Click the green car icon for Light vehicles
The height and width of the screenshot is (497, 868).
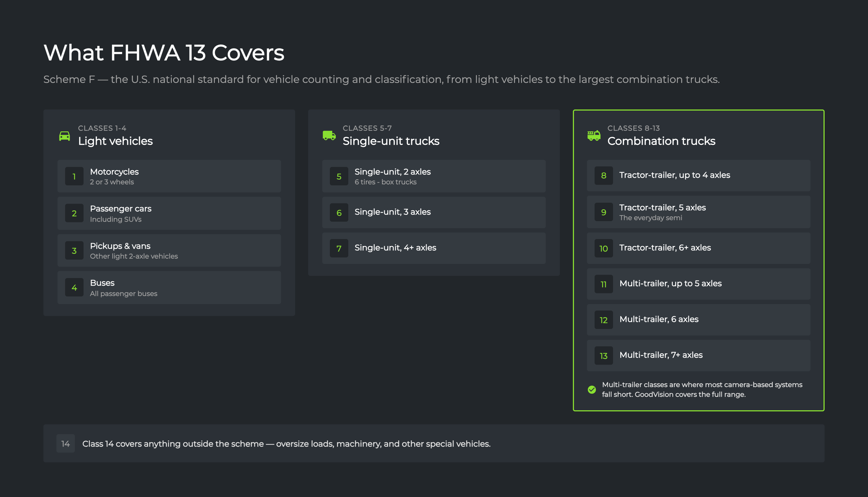pos(64,136)
